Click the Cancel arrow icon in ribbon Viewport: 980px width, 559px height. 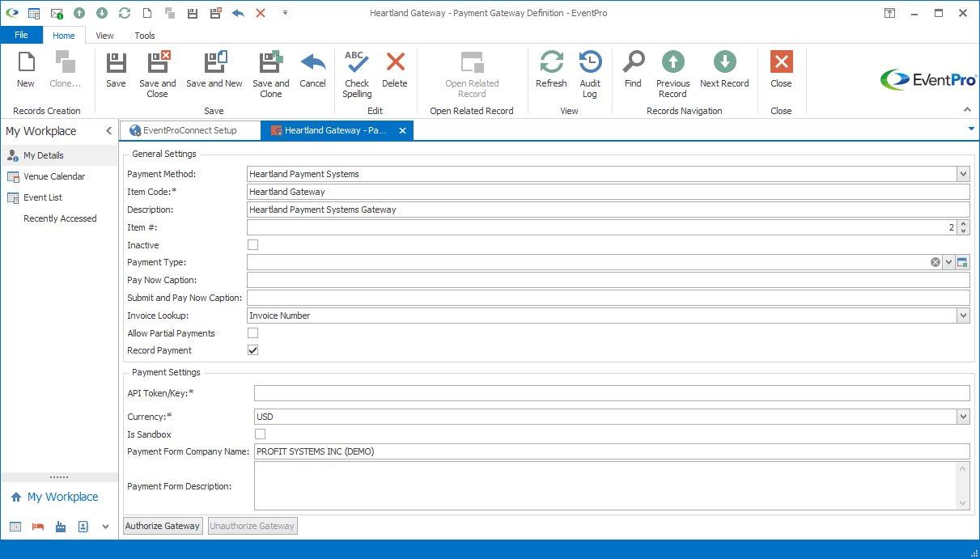point(312,63)
